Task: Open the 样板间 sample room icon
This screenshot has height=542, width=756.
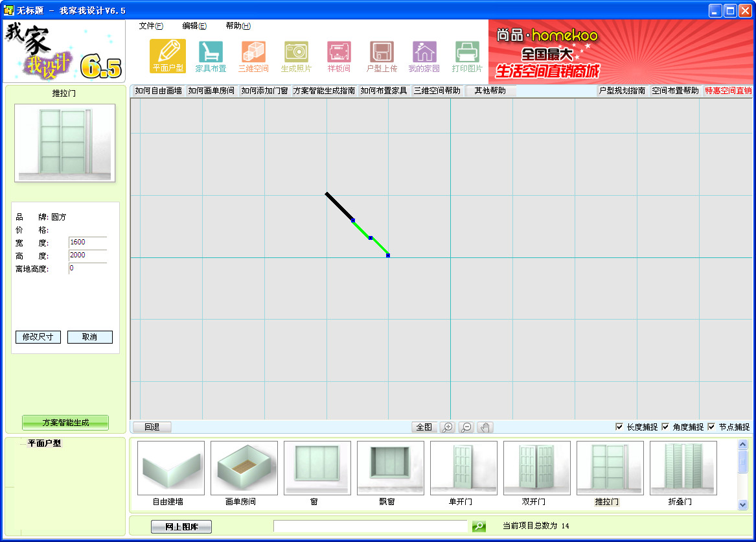Action: 338,55
